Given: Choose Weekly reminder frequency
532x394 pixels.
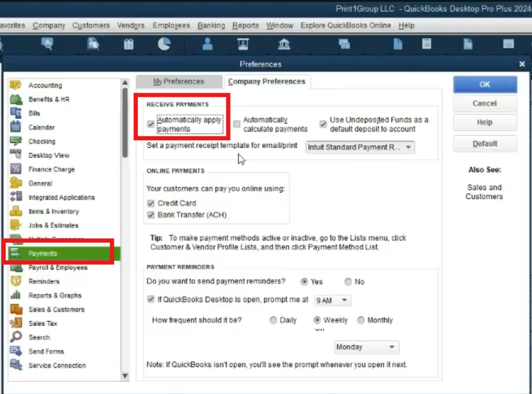Looking at the screenshot, I should pyautogui.click(x=317, y=320).
